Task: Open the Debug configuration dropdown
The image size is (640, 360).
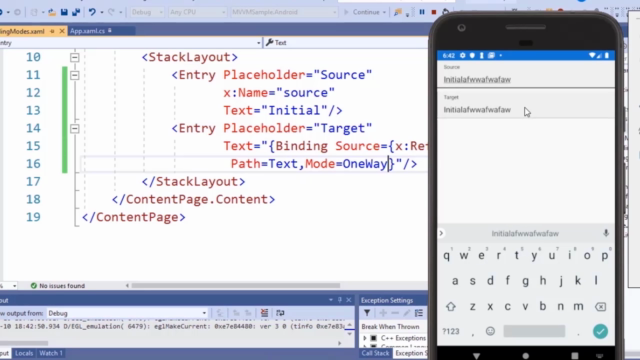Action: (x=147, y=12)
